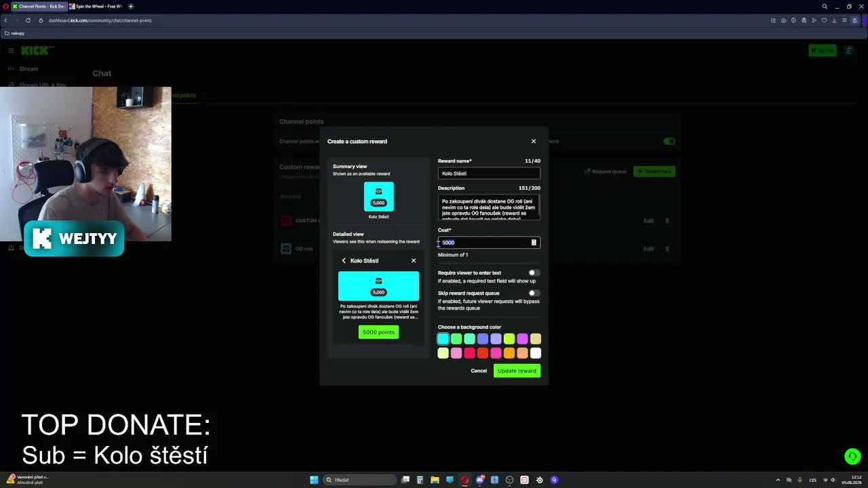Select the cyan background color
Image resolution: width=868 pixels, height=488 pixels.
click(443, 339)
